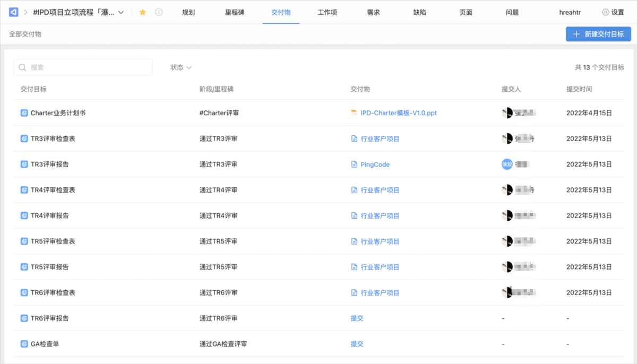
Task: Open 行业客户项目 link in TR3评审检查表 row
Action: (x=380, y=138)
